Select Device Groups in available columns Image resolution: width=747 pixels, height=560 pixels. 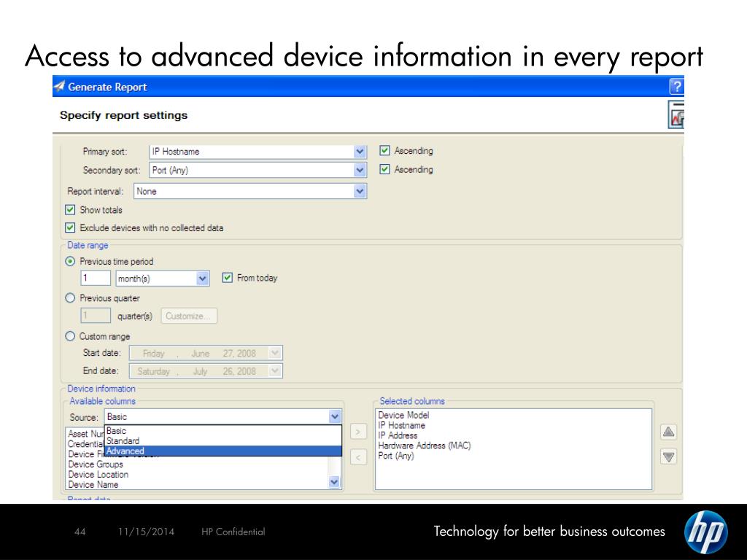96,464
